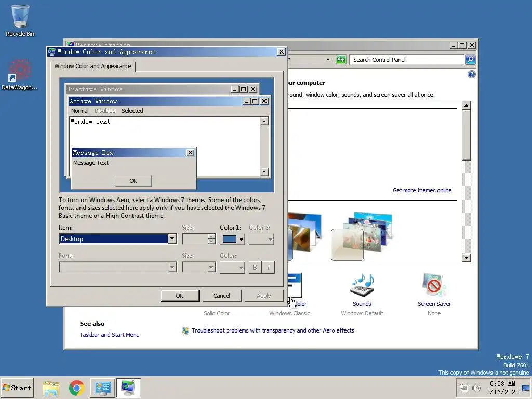The height and width of the screenshot is (399, 532).
Task: Click the Color 1 blue swatch
Action: [x=229, y=239]
